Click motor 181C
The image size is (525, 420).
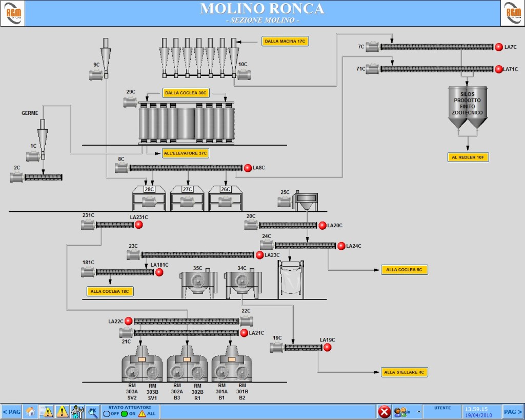(x=88, y=272)
